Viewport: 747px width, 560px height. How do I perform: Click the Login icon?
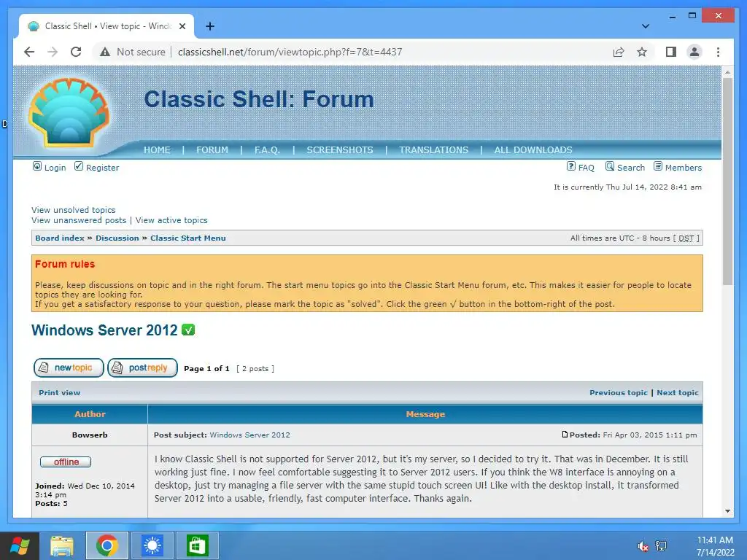[36, 166]
